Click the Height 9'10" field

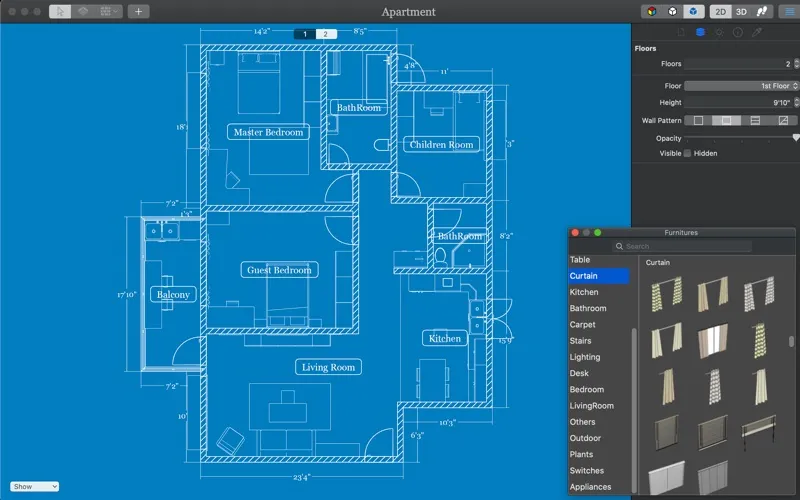pos(739,103)
